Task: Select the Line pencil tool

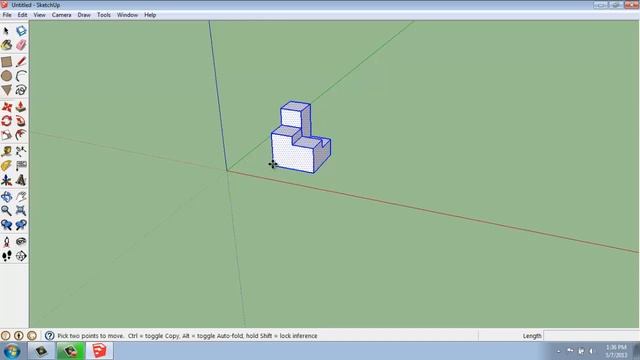Action: [x=21, y=62]
